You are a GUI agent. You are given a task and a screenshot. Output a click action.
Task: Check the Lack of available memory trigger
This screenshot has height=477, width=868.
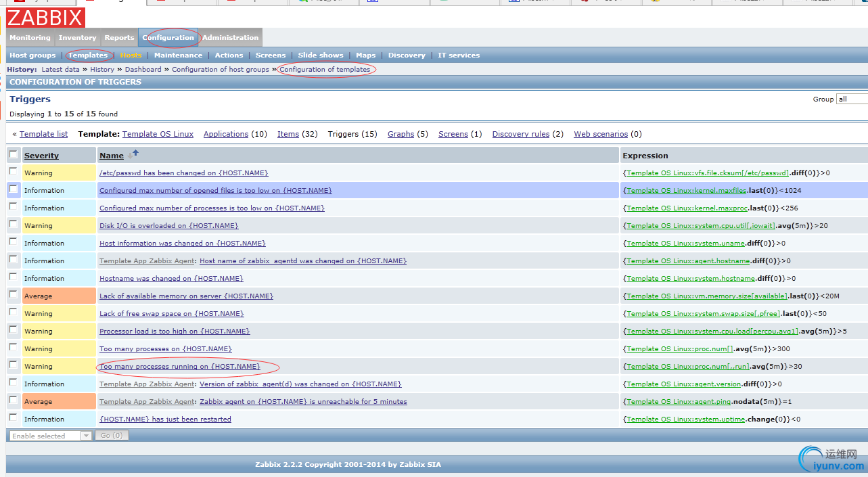14,295
